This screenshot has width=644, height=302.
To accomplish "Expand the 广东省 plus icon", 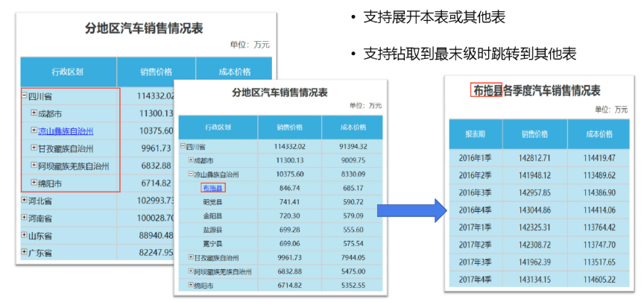I will click(25, 252).
